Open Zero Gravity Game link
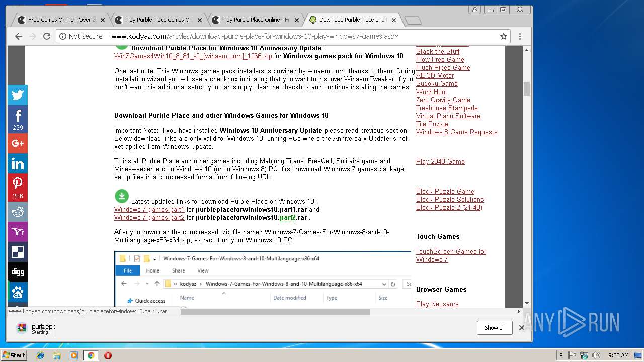The width and height of the screenshot is (644, 362). click(443, 100)
